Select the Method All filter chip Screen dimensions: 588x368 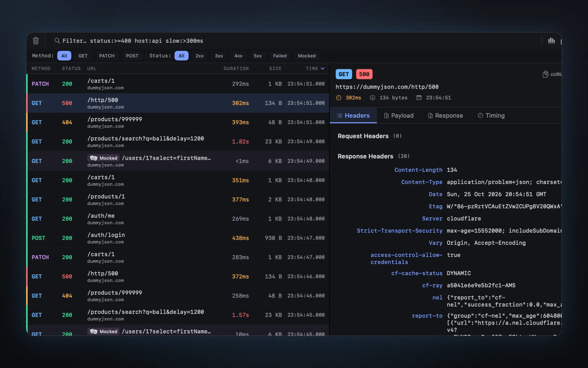pos(64,56)
